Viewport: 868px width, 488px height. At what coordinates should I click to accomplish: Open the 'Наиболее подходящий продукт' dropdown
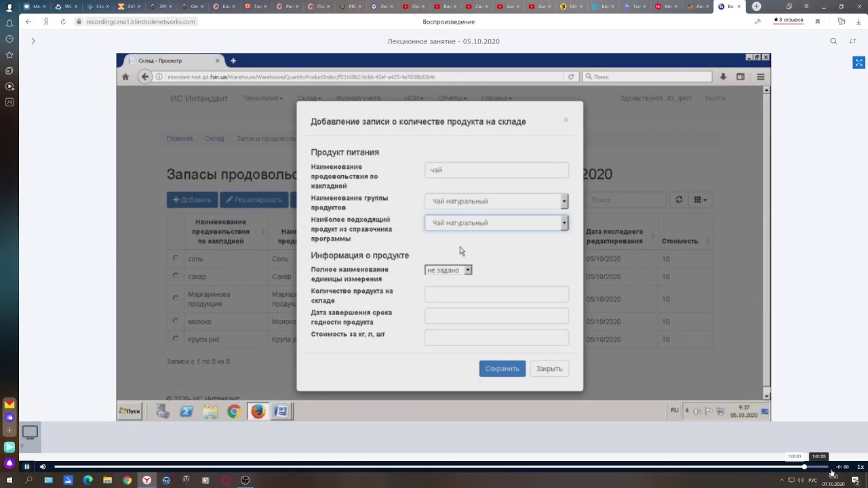(x=496, y=223)
